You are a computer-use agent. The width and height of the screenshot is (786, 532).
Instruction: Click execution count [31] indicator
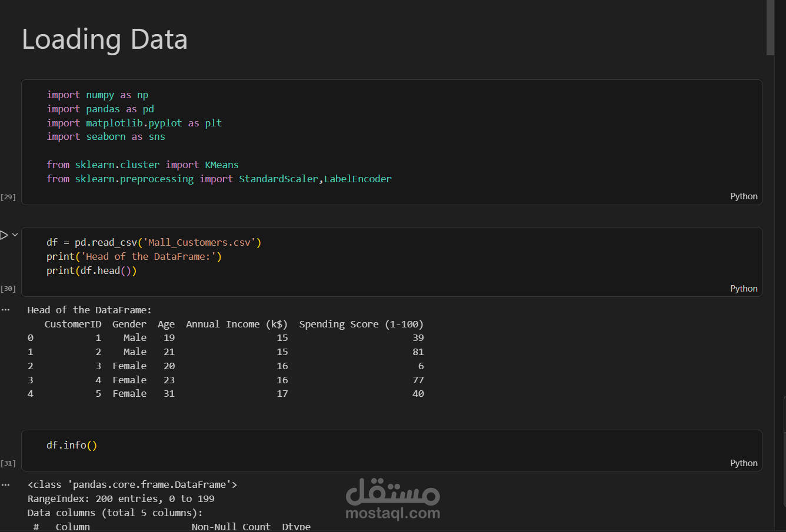[8, 463]
